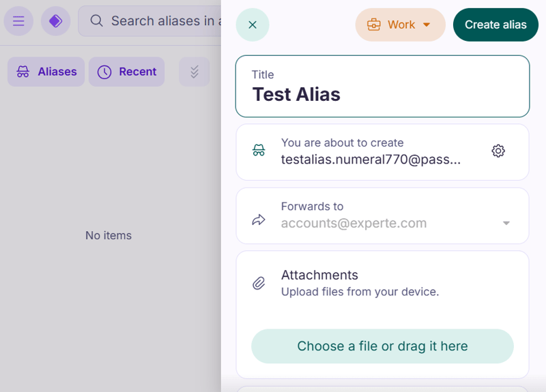Viewport: 546px width, 392px height.
Task: Open alias settings via gear icon
Action: click(x=498, y=151)
